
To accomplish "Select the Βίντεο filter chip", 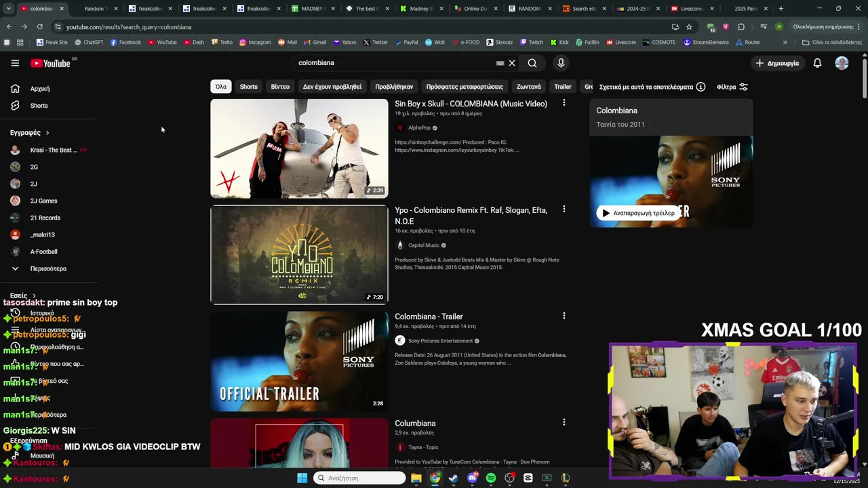I will 280,87.
